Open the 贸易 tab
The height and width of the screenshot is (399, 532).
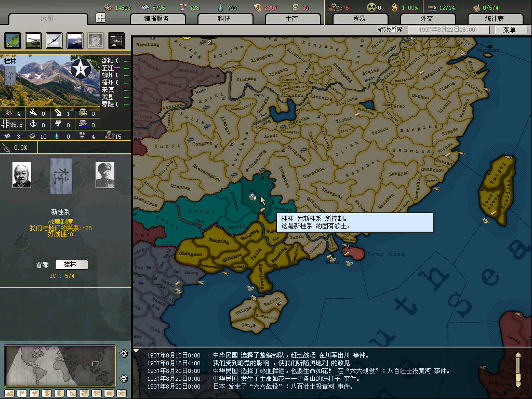pos(360,19)
